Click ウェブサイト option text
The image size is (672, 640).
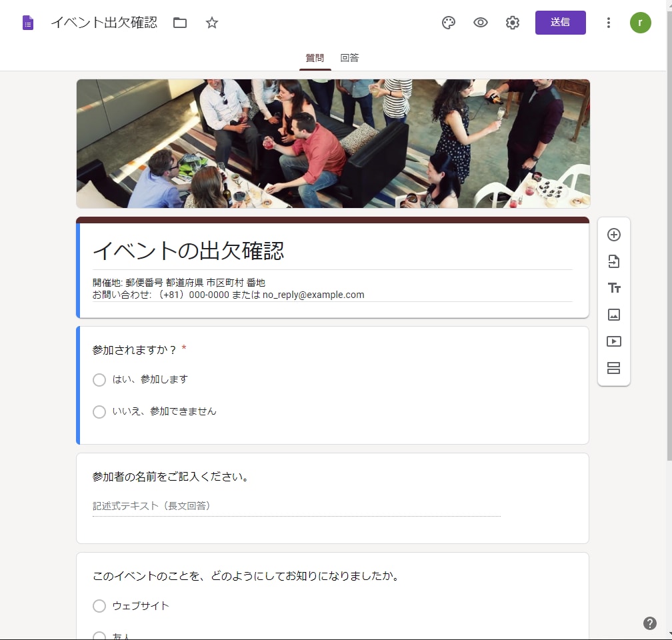tap(141, 606)
